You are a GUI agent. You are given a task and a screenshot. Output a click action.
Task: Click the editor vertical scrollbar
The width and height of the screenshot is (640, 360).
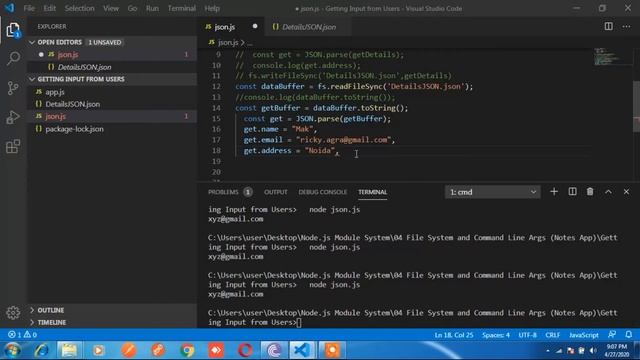[x=636, y=106]
